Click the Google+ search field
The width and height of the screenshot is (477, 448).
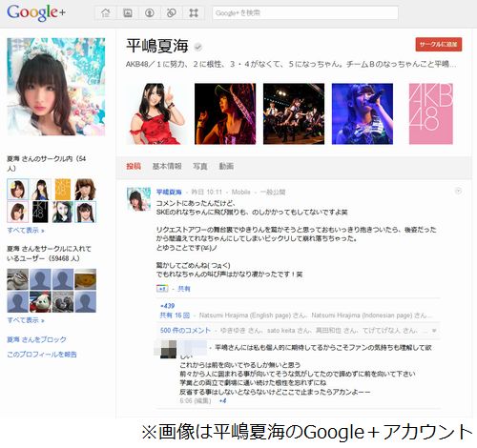coord(305,13)
